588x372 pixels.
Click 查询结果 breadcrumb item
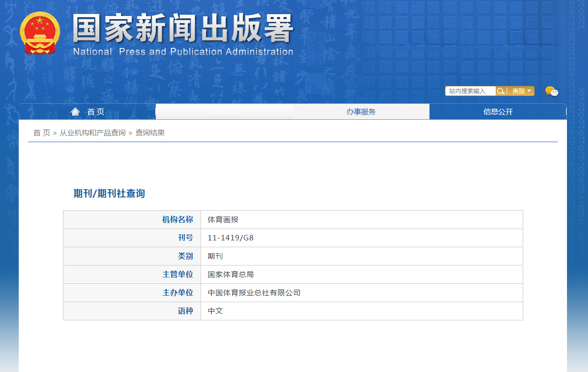tap(150, 133)
